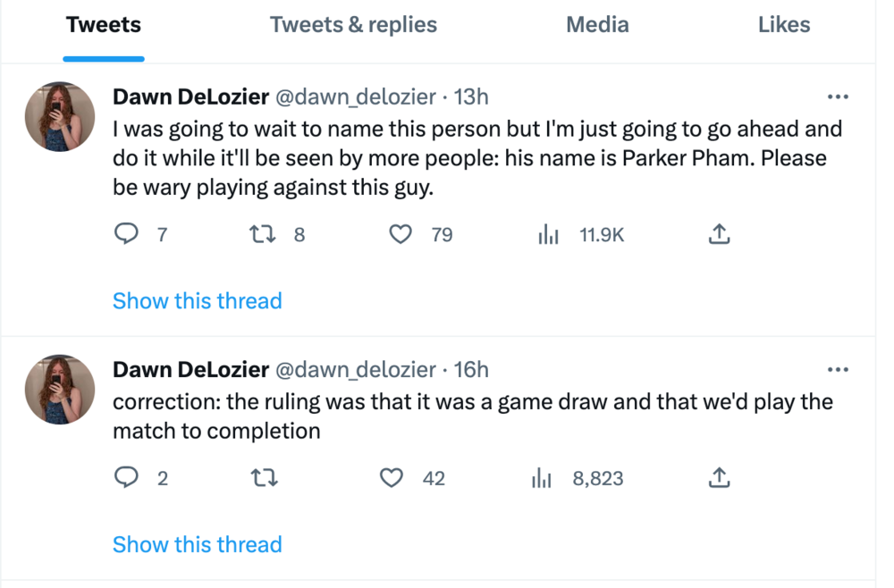Image resolution: width=894 pixels, height=588 pixels.
Task: View analytics for the 8,823 views tweet
Action: [x=542, y=479]
